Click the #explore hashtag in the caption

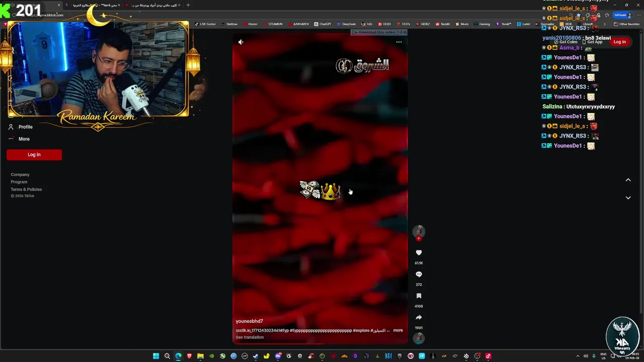[361, 330]
